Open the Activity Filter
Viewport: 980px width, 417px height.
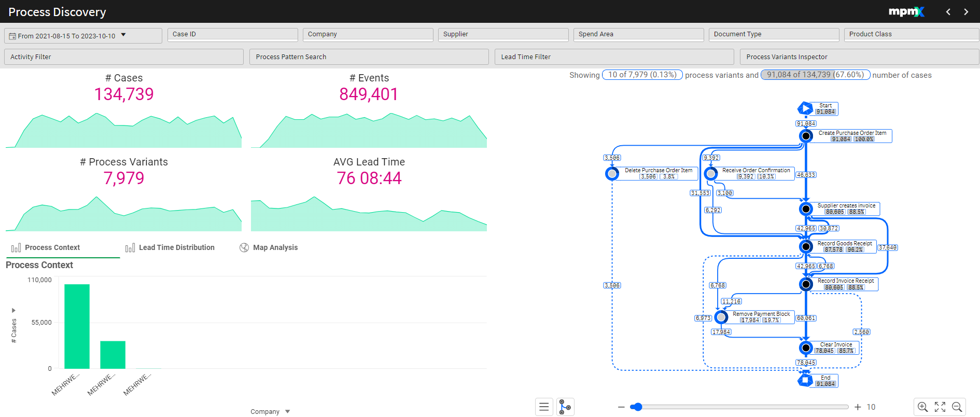tap(124, 57)
